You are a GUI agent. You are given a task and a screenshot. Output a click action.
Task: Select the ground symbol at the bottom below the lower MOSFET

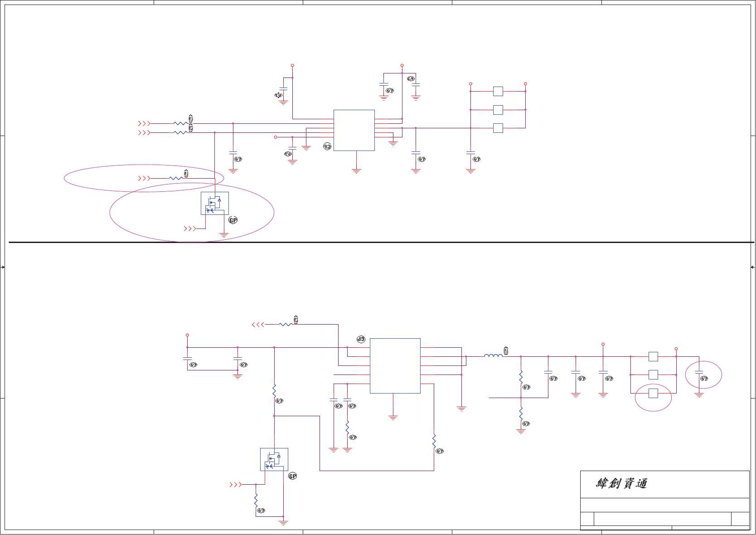pyautogui.click(x=283, y=523)
